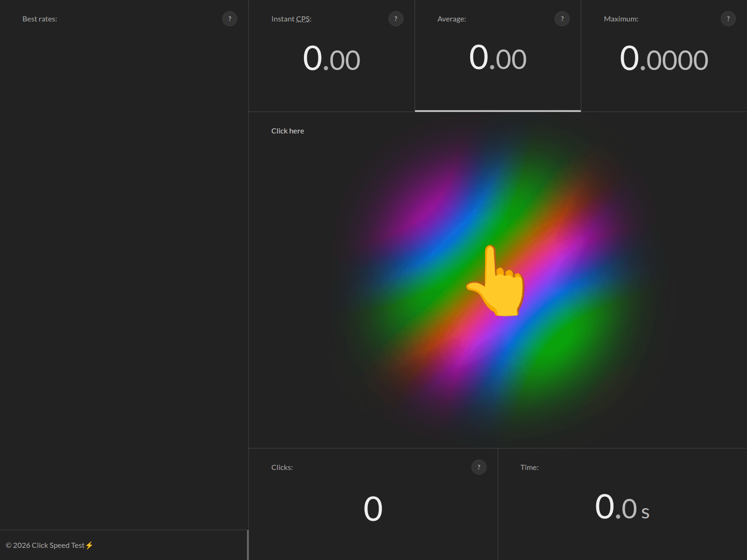Tap the rainbow gradient click zone
Viewport: 747px width, 560px height.
(x=497, y=280)
